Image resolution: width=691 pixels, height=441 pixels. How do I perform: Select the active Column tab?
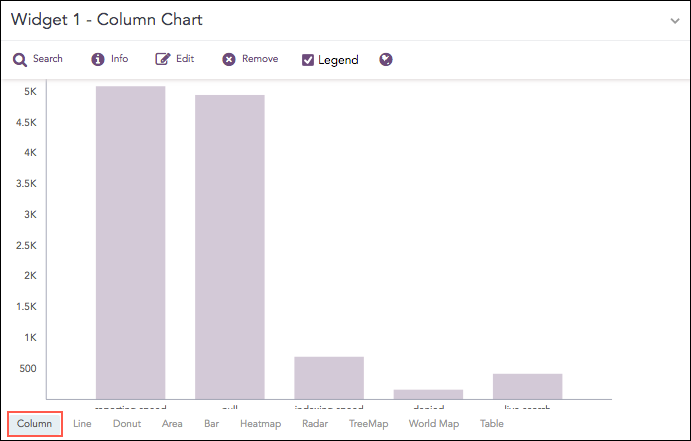(35, 424)
